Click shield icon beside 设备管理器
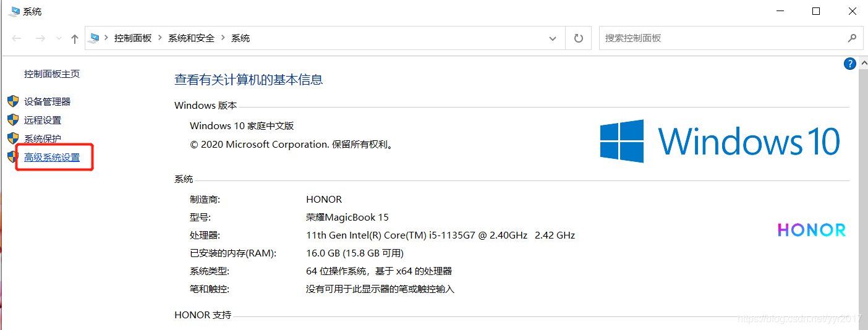 (13, 101)
